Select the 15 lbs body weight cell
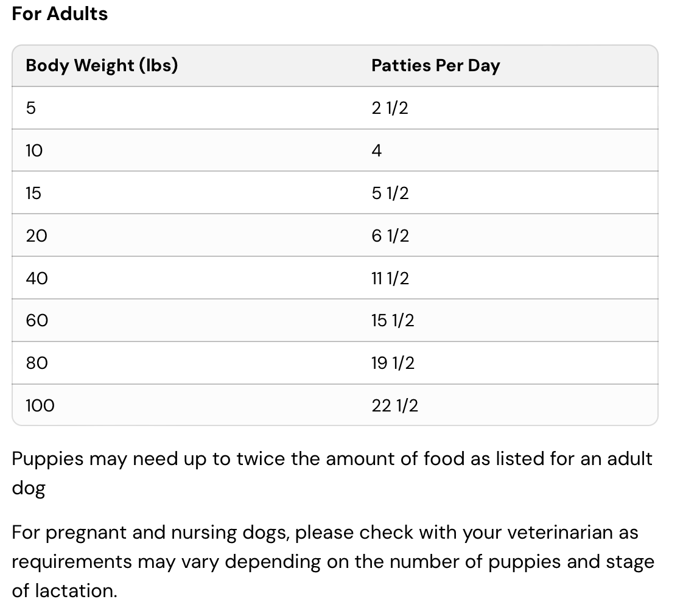683x616 pixels. coord(33,193)
